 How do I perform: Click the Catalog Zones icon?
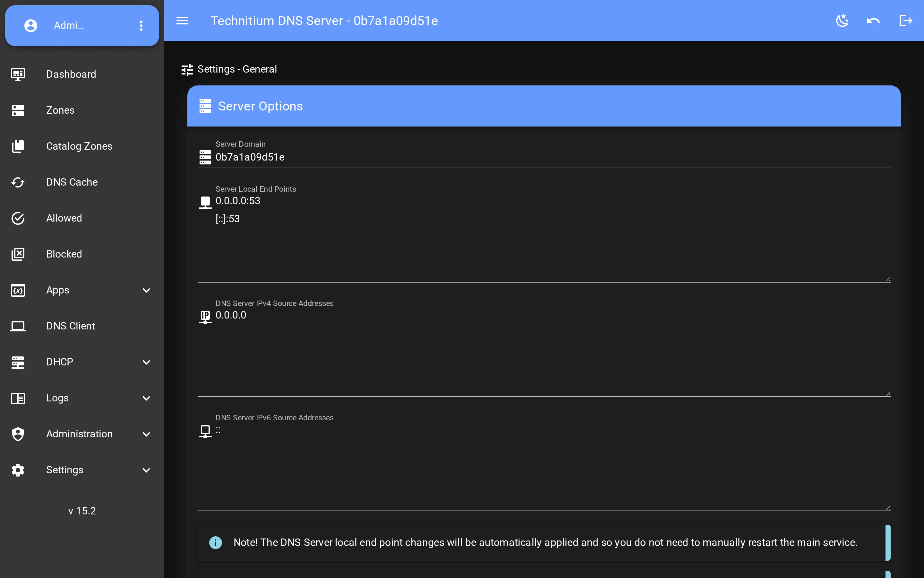click(x=18, y=146)
